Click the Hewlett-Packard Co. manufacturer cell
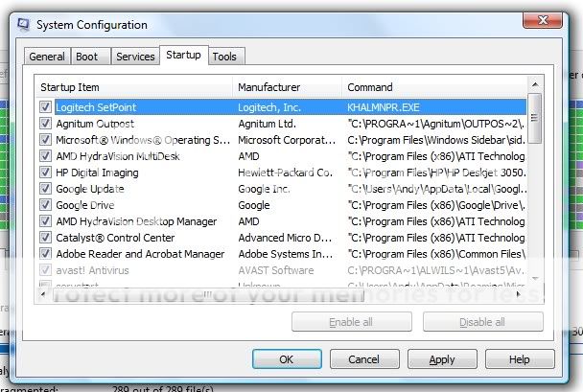This screenshot has height=392, width=583. click(285, 173)
